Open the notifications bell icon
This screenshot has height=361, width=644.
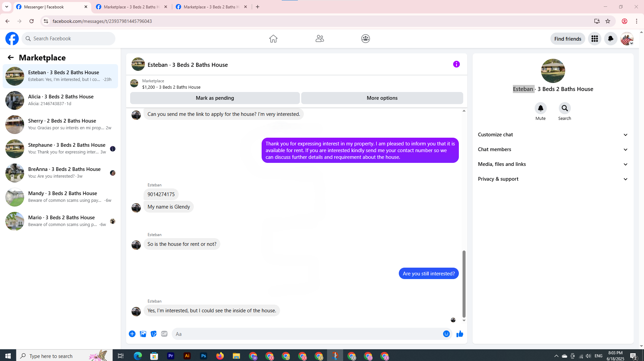point(611,39)
